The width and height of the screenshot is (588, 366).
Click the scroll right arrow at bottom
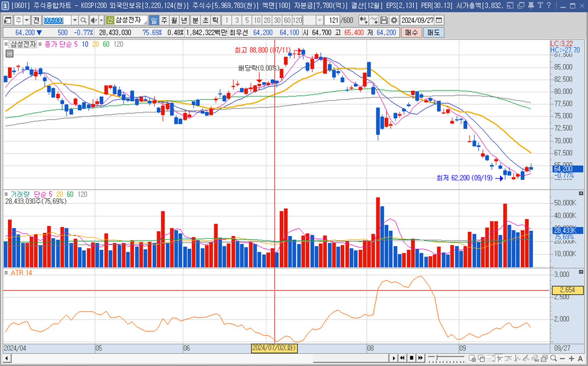coord(394,358)
